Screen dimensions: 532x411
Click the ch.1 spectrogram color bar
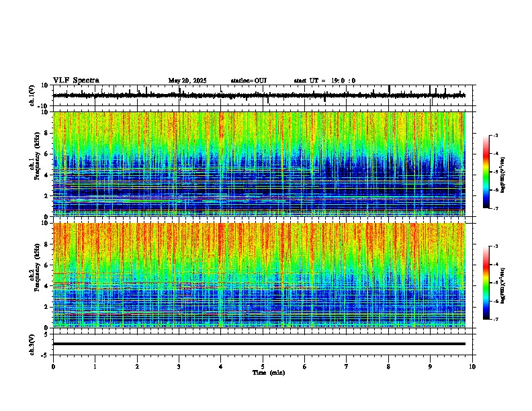click(x=486, y=172)
